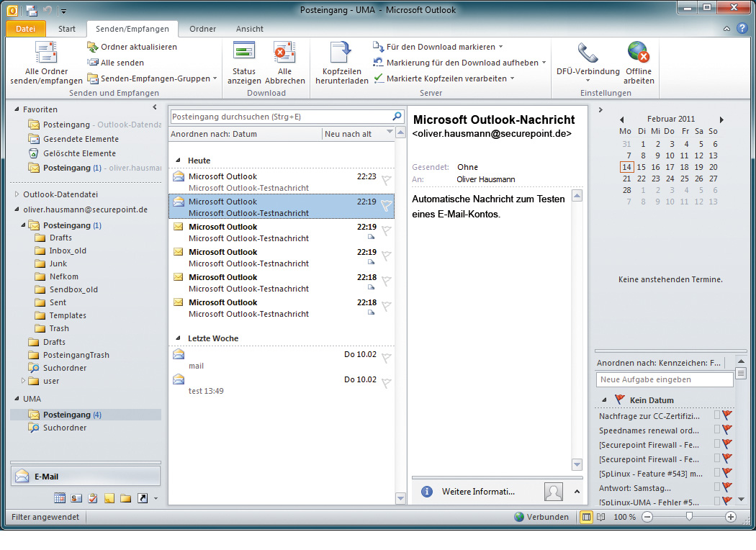Image resolution: width=756 pixels, height=550 pixels.
Task: Cancel all transfers with Alle Abbrechen
Action: point(284,63)
